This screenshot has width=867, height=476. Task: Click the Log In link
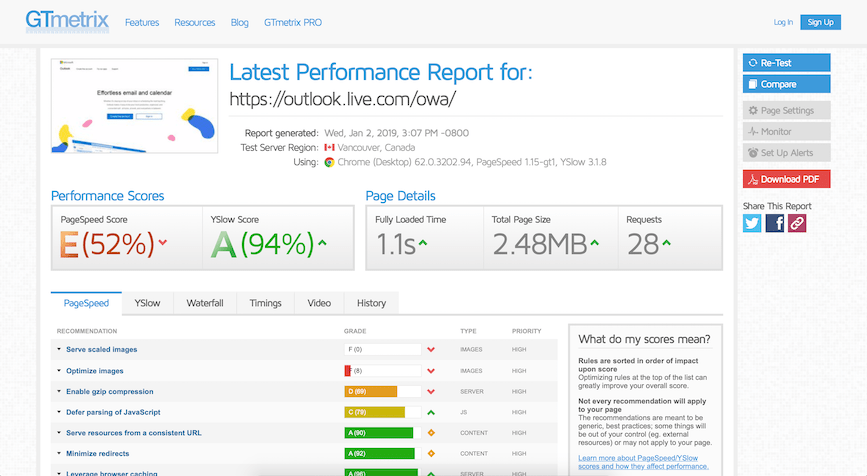783,22
